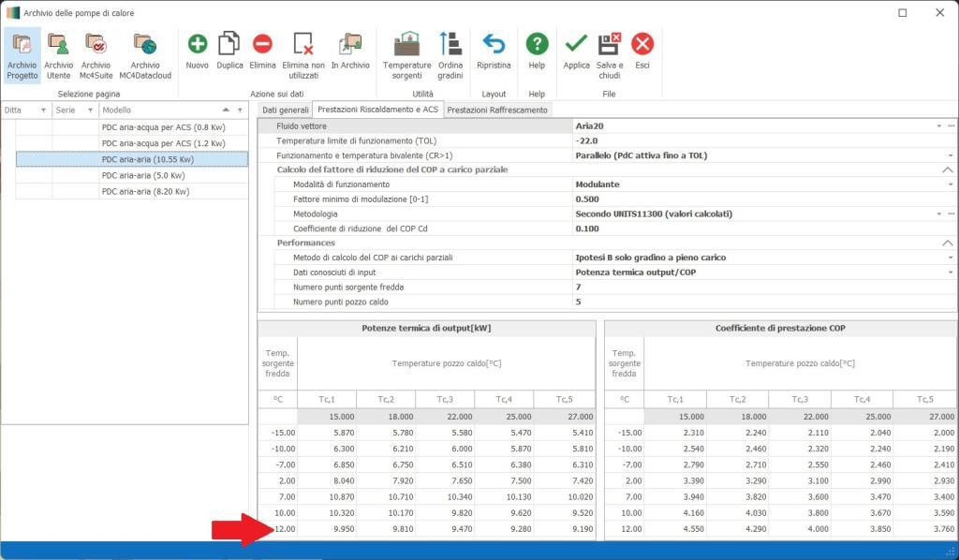
Task: Select PDC aria-aria (5.0 Kw) model
Action: click(143, 175)
